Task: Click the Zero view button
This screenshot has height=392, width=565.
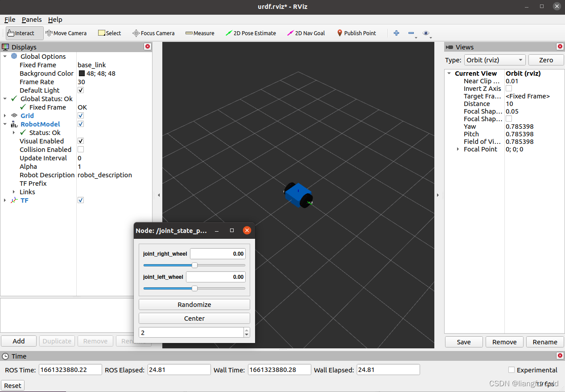Action: [546, 60]
